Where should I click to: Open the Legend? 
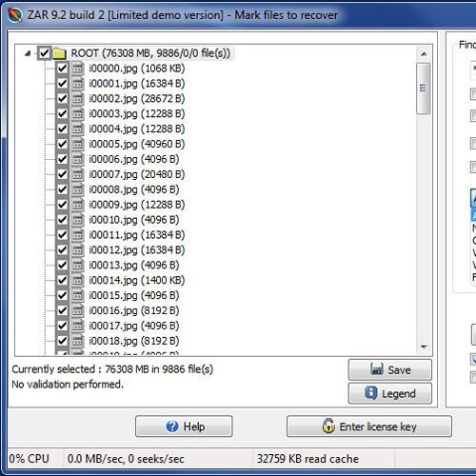coord(390,393)
